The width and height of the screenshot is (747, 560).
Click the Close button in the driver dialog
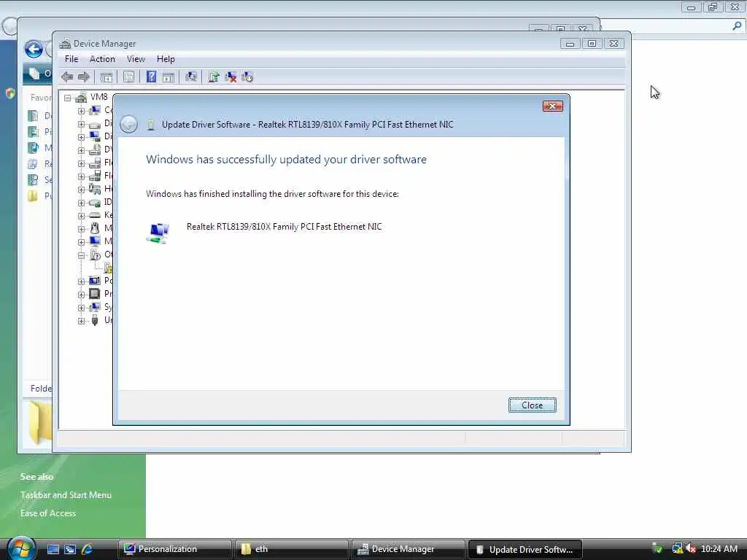coord(532,405)
